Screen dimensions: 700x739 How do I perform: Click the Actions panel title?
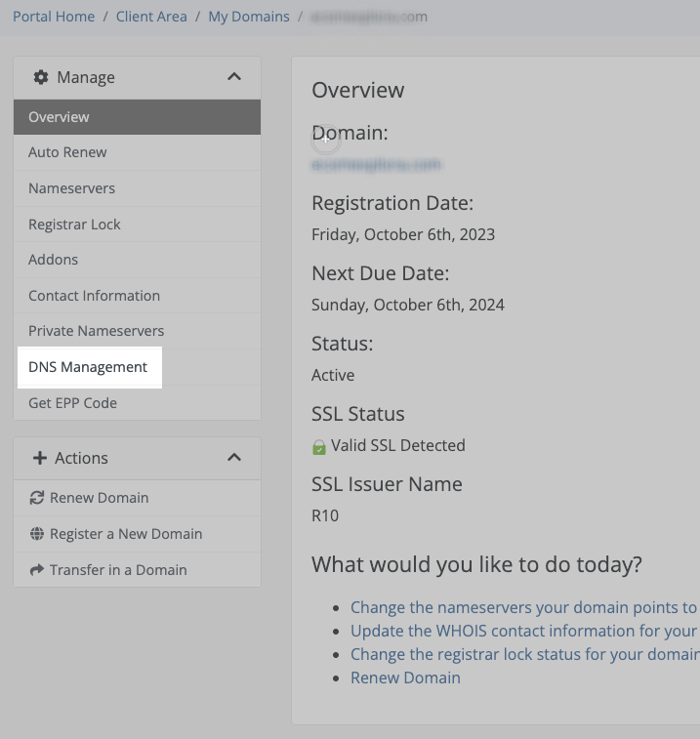pyautogui.click(x=82, y=458)
